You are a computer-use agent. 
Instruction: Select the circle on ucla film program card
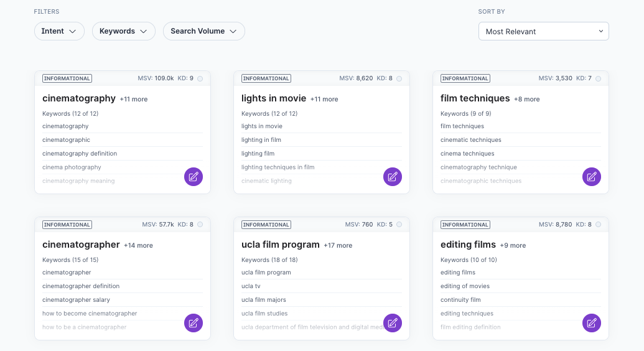pyautogui.click(x=399, y=225)
